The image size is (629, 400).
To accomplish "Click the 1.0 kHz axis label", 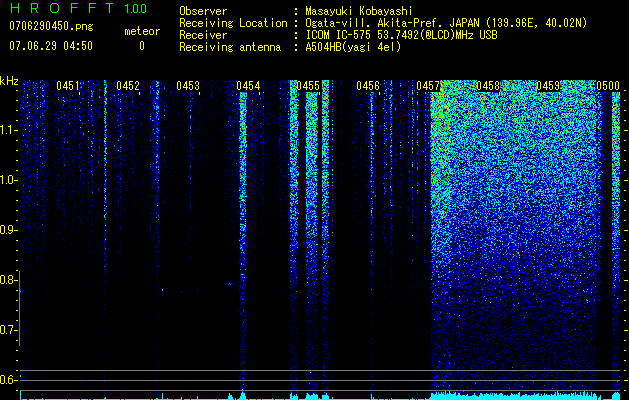I will pos(7,180).
